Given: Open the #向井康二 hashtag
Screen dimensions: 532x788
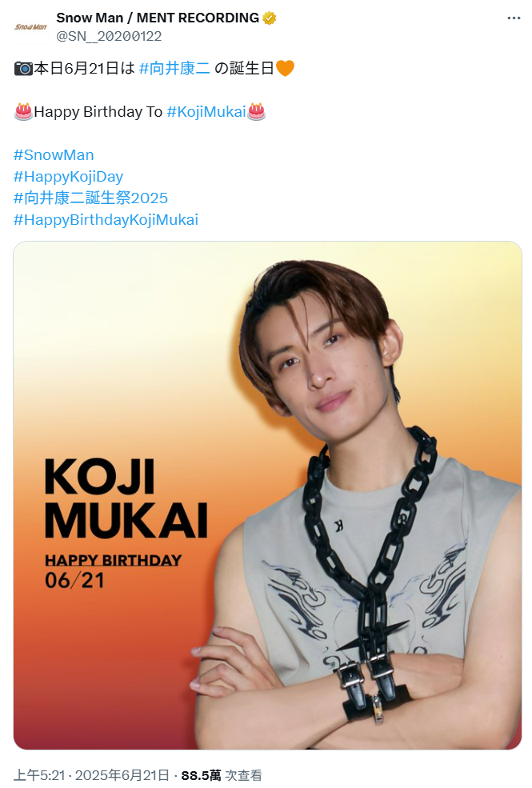Looking at the screenshot, I should [x=174, y=68].
